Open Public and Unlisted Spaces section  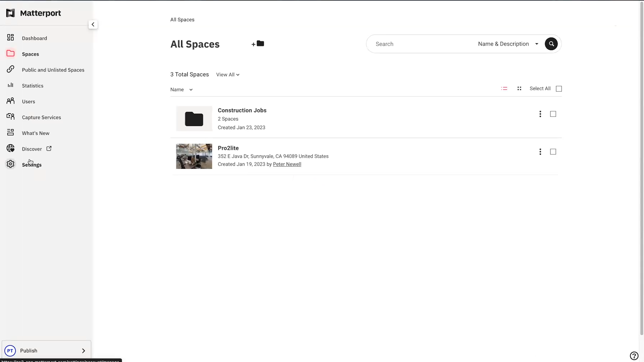click(x=53, y=70)
